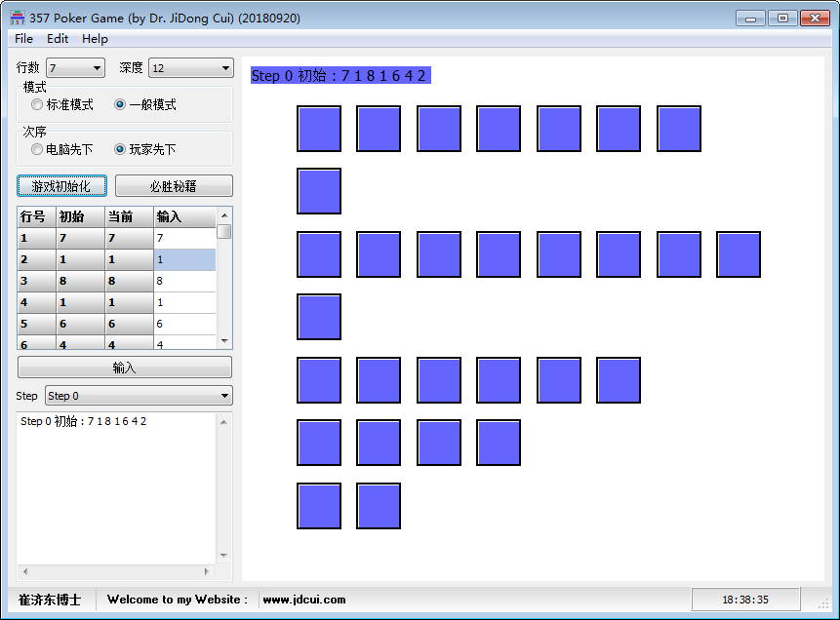The height and width of the screenshot is (620, 840).
Task: Click the table scrollbar down arrow
Action: tap(224, 341)
